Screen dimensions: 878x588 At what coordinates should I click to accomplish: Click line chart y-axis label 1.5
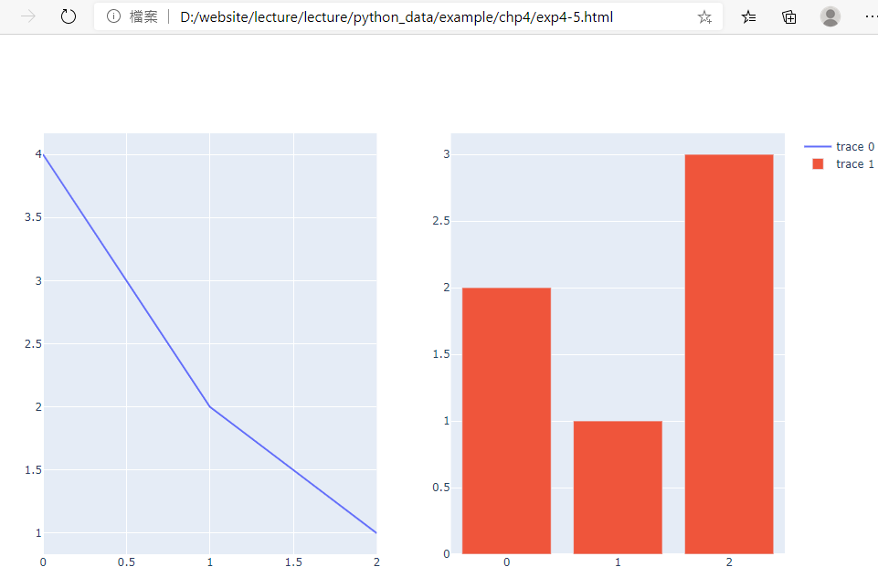point(33,470)
